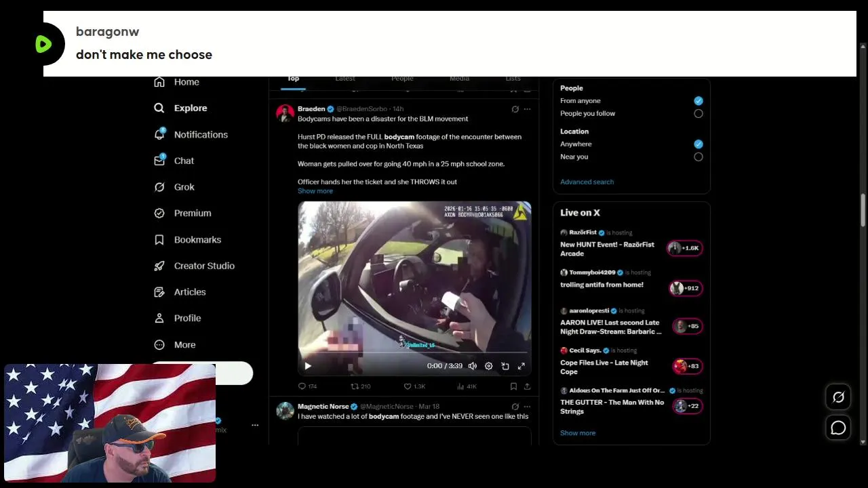Open account menu dots near profile
The width and height of the screenshot is (868, 488).
click(255, 425)
